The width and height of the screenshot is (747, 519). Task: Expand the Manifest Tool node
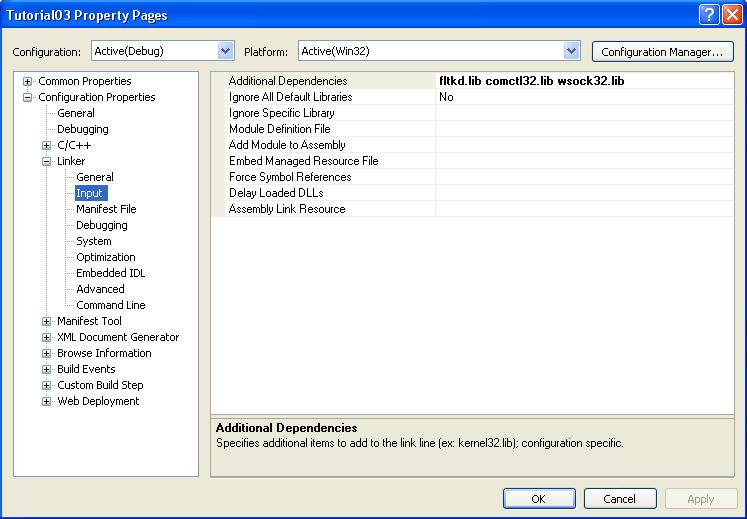[46, 321]
